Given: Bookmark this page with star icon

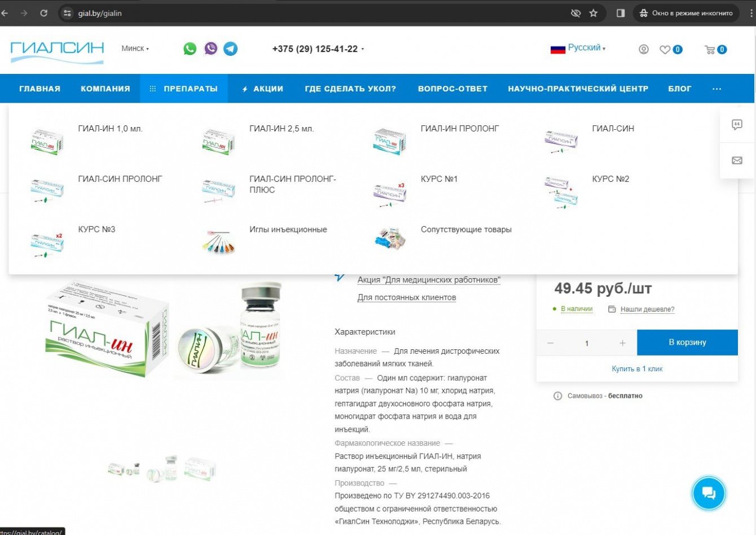Looking at the screenshot, I should coord(594,13).
